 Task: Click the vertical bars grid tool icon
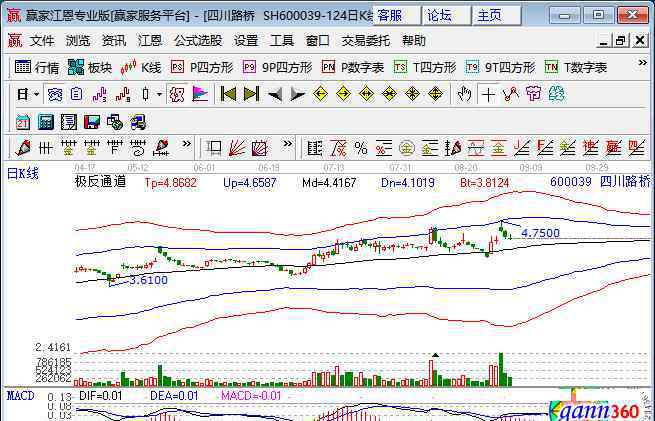point(46,148)
